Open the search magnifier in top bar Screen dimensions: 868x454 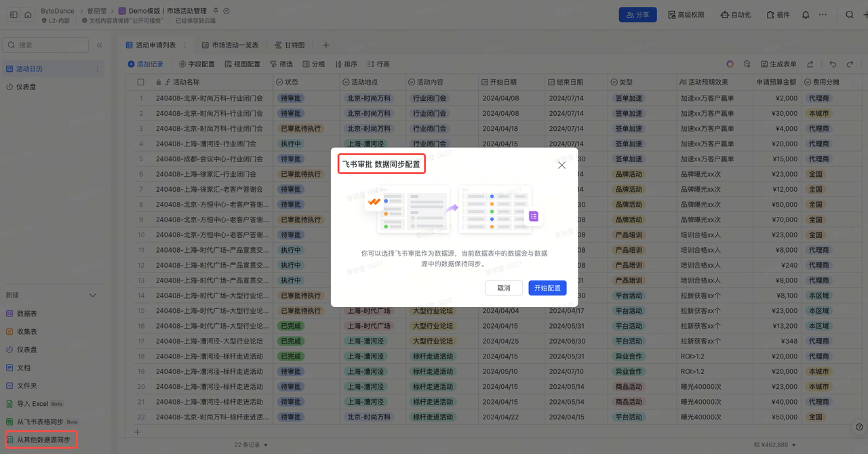[x=850, y=14]
